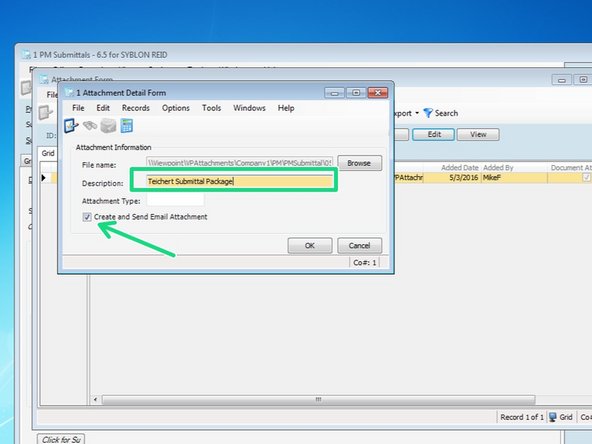This screenshot has width=592, height=444.
Task: Open the calculator icon in toolbar
Action: (126, 126)
